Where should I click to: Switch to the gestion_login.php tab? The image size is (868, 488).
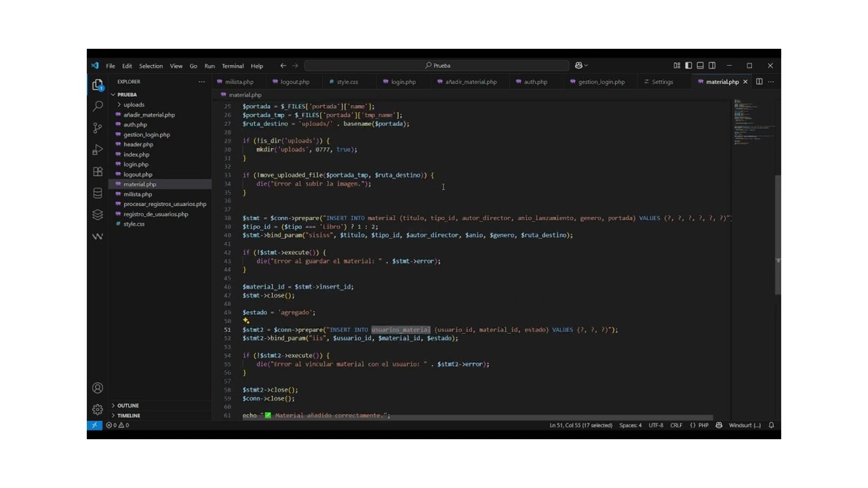click(601, 82)
